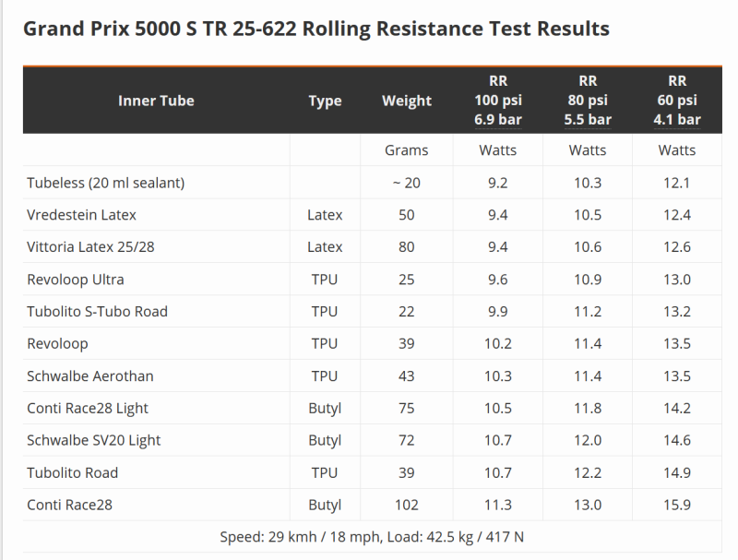The image size is (738, 560).
Task: Select the Vredestein Latex tube name
Action: coord(82,215)
